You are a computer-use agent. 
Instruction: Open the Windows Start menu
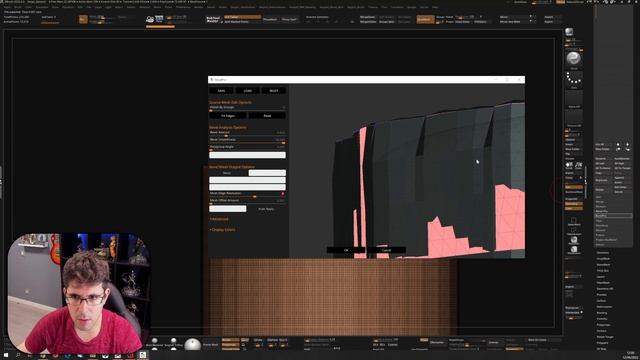6,356
